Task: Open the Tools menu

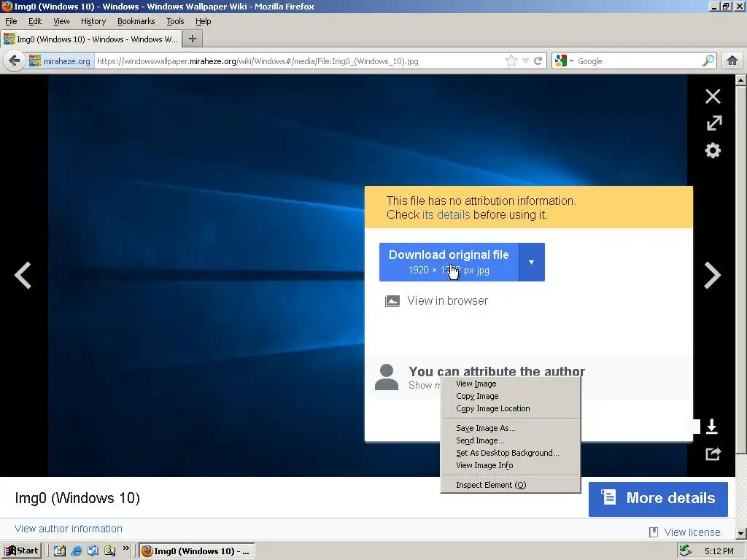Action: [175, 21]
